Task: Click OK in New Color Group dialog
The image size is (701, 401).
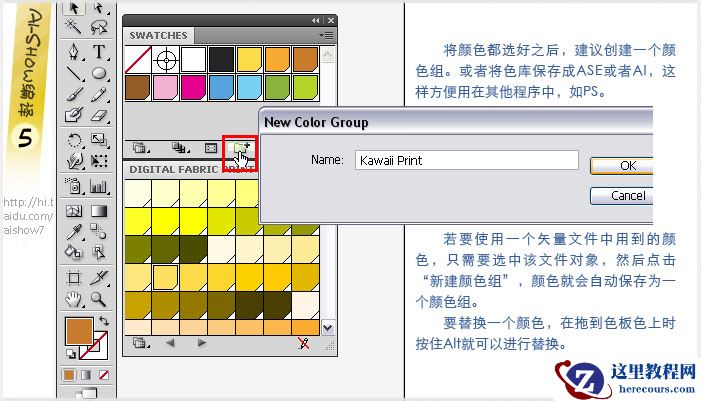Action: point(622,166)
